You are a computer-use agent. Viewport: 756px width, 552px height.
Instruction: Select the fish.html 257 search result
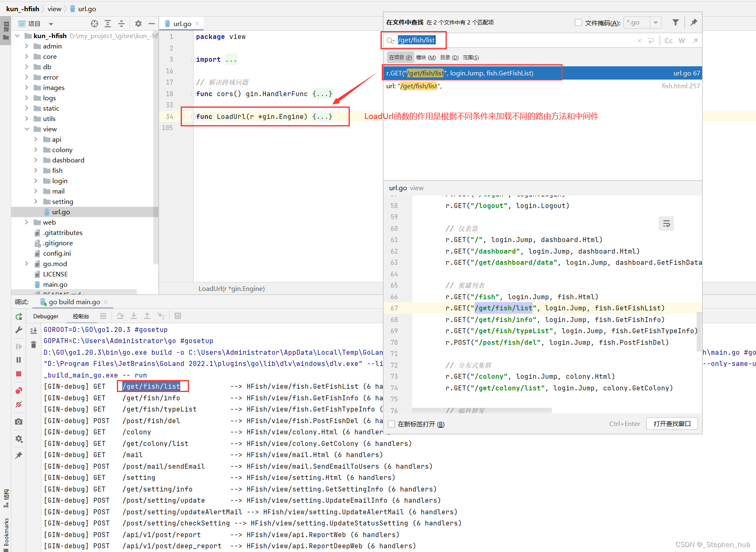tap(543, 86)
